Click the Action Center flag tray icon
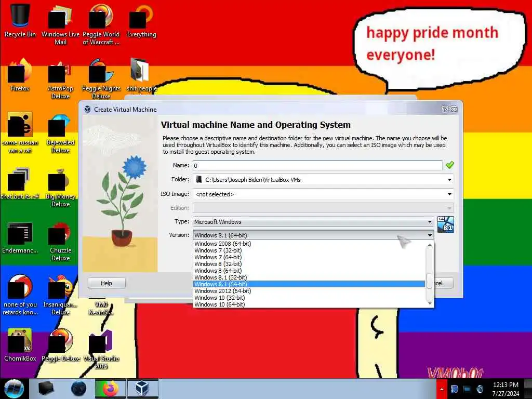532x399 pixels. 454,389
